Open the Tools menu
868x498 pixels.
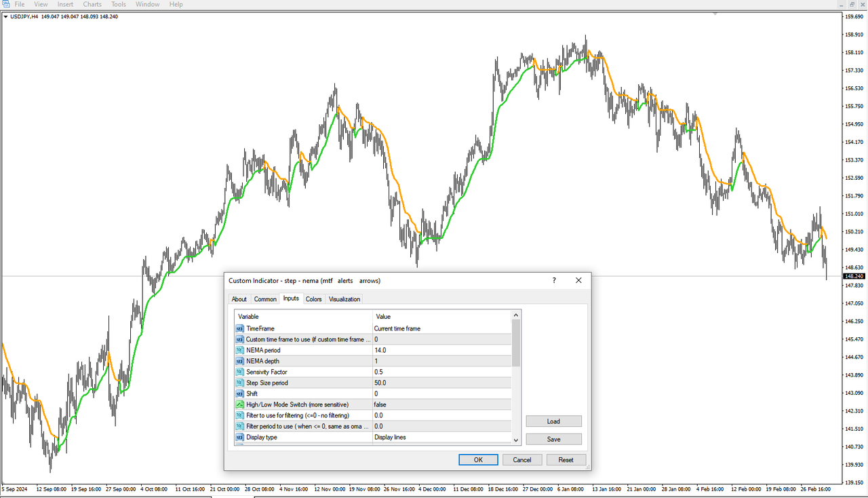(119, 4)
